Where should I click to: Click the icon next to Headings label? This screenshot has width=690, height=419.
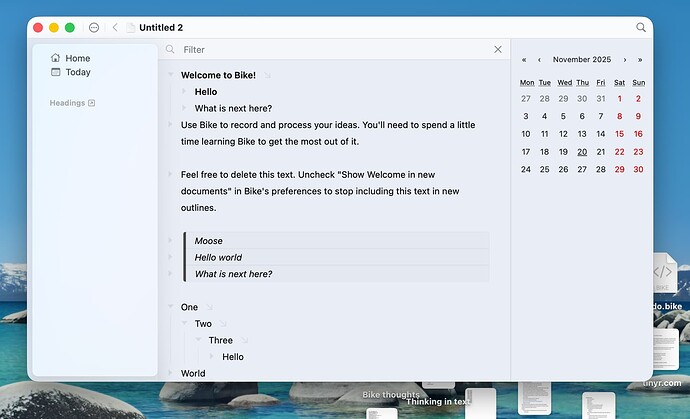92,103
